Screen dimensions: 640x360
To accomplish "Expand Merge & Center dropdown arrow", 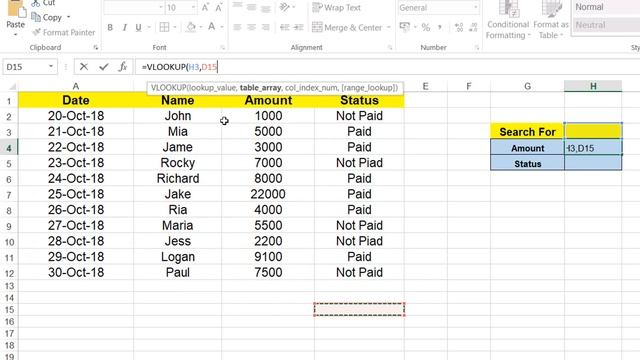I will [389, 27].
